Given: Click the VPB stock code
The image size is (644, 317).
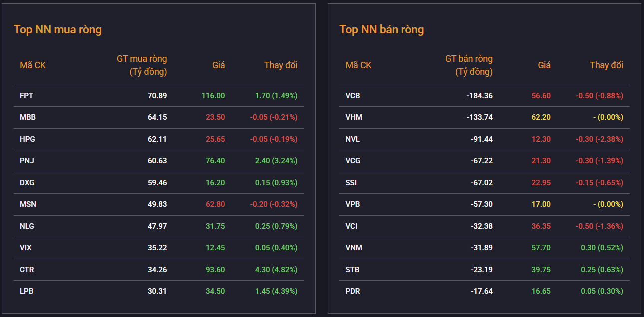Looking at the screenshot, I should [353, 204].
